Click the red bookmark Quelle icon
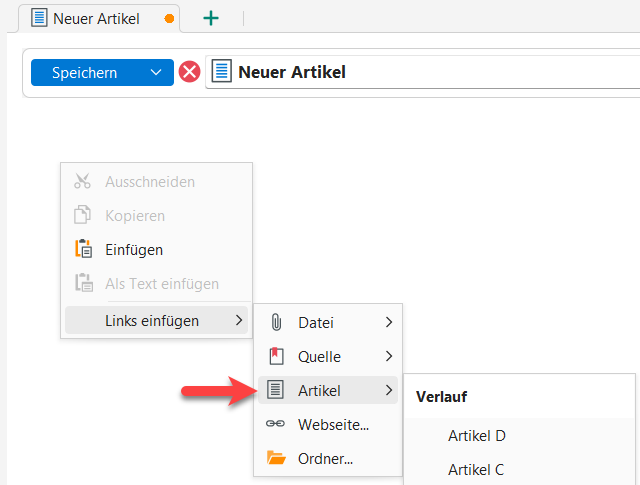This screenshot has height=485, width=640. click(x=277, y=356)
